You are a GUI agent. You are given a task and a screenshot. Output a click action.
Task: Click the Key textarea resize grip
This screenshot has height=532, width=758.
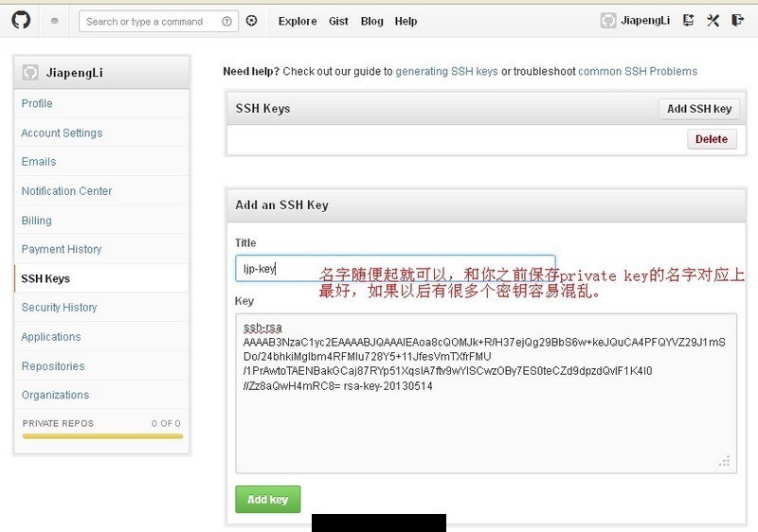(724, 461)
